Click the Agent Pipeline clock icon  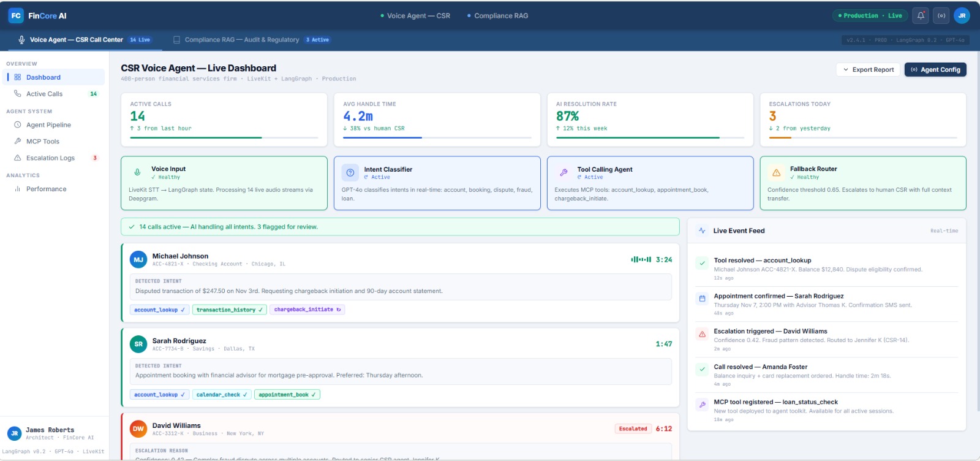coord(18,125)
